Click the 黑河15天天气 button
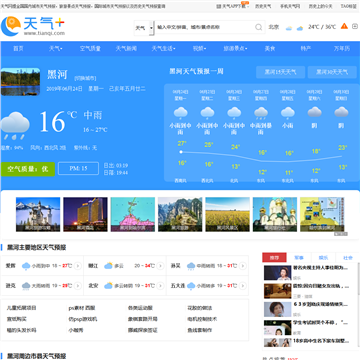 click(280, 72)
